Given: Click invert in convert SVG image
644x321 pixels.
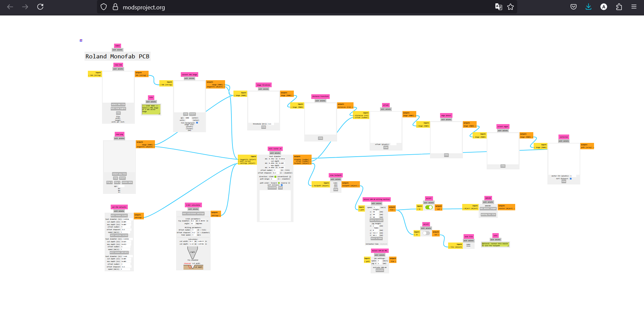Looking at the screenshot, I should pos(193,114).
